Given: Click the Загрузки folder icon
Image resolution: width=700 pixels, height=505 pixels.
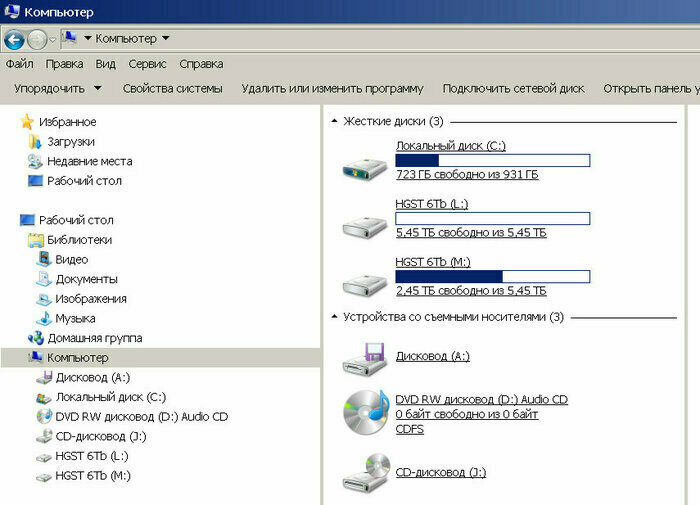Looking at the screenshot, I should point(35,142).
